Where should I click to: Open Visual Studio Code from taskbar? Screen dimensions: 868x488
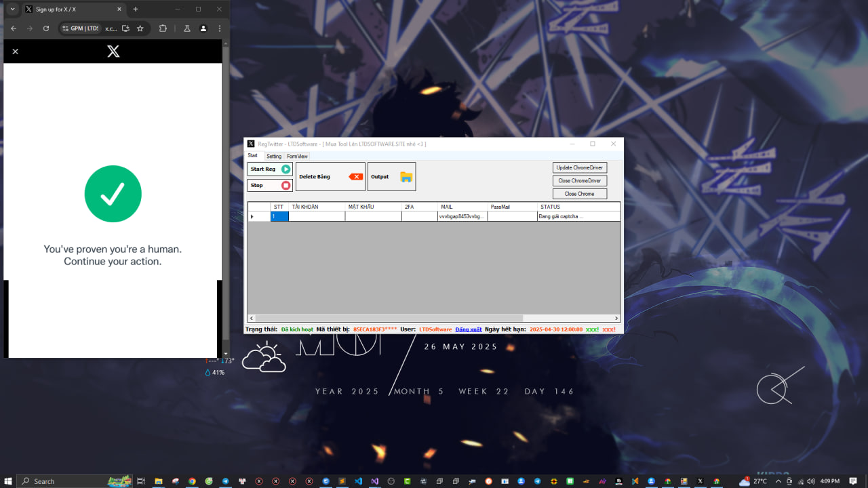click(358, 481)
